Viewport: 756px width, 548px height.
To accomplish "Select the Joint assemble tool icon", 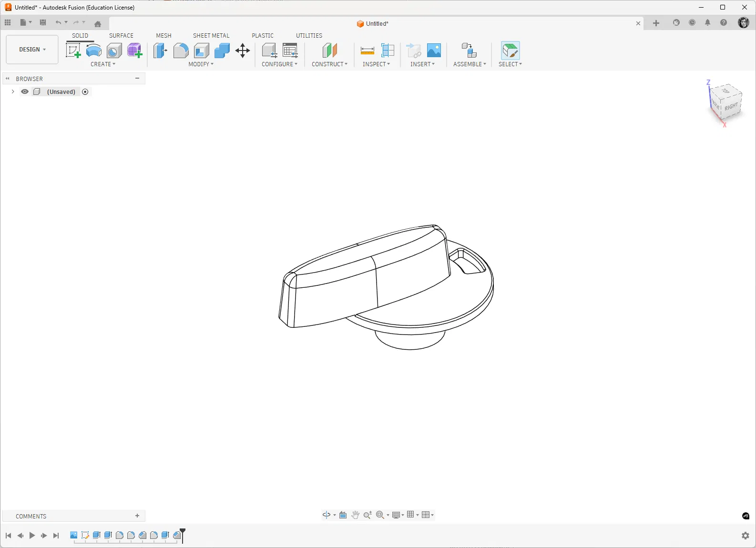I will click(x=470, y=50).
